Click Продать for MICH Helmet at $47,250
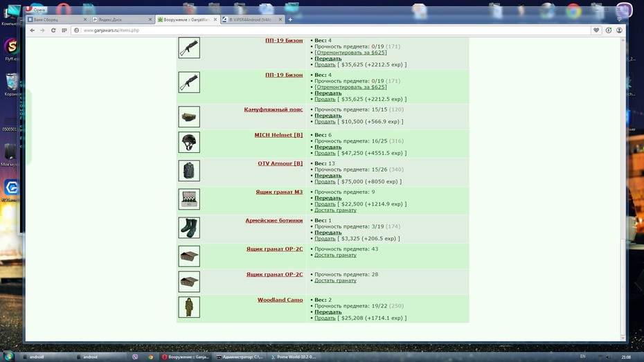The height and width of the screenshot is (362, 644). (325, 153)
